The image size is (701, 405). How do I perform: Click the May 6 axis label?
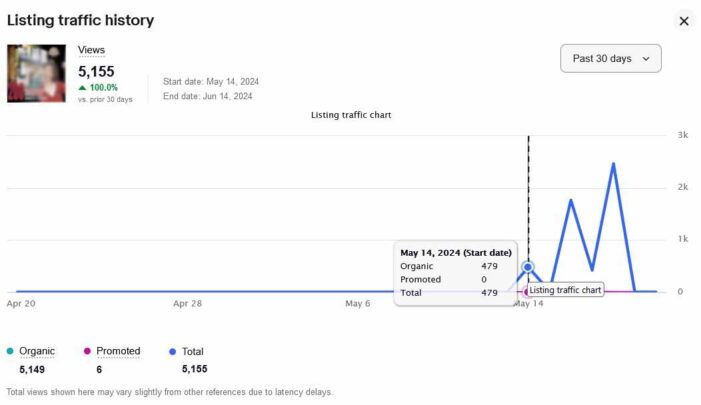pos(358,303)
